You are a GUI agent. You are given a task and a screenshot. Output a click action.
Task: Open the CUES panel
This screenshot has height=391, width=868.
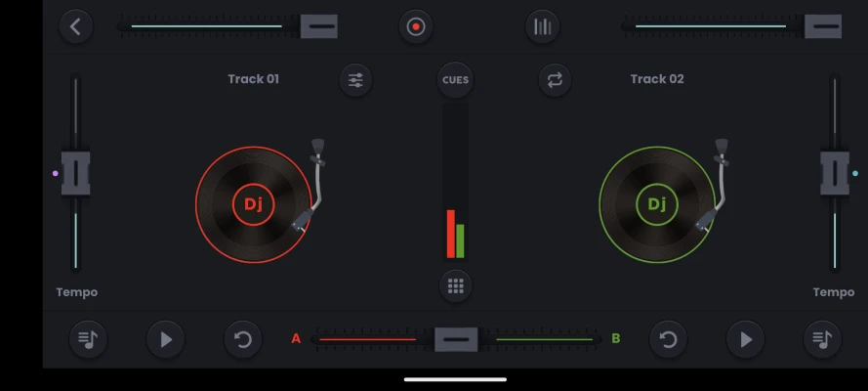coord(455,80)
